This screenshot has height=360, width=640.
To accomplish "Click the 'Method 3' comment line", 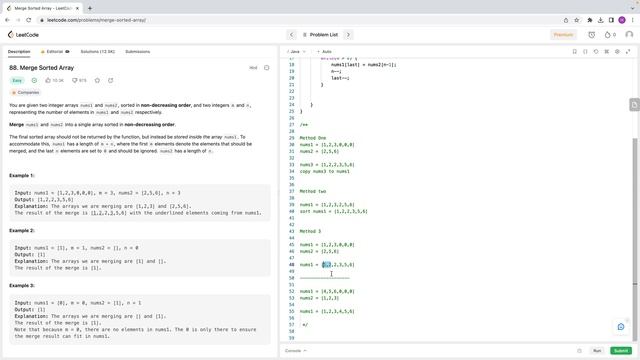I will [x=310, y=231].
